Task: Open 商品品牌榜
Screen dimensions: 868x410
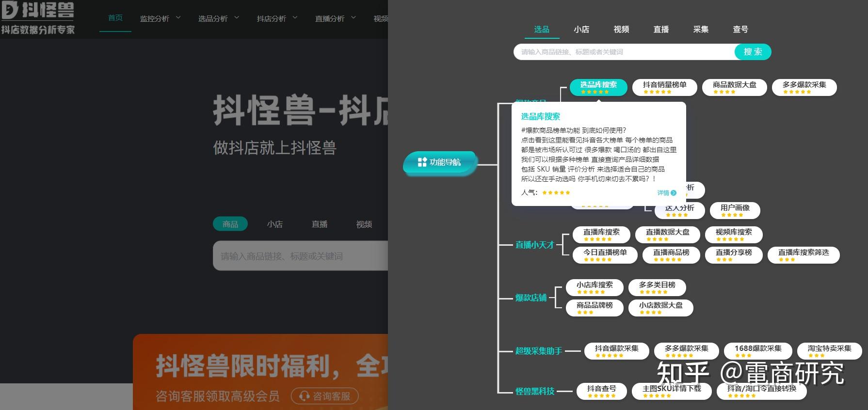Action: pyautogui.click(x=595, y=308)
